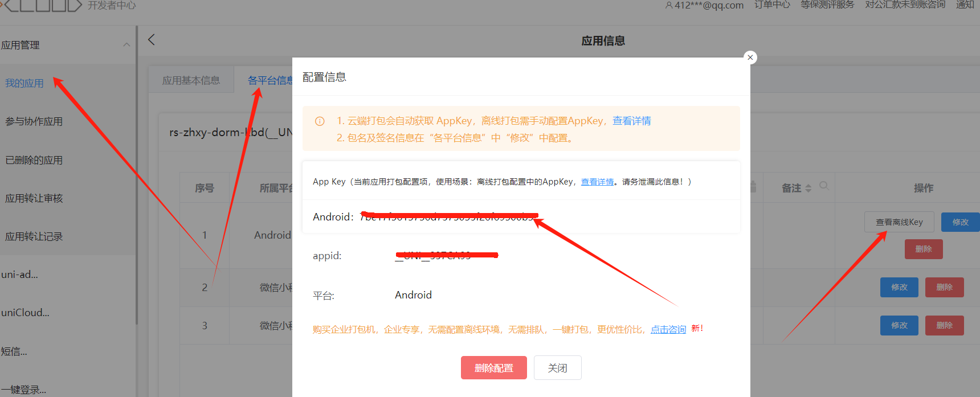The height and width of the screenshot is (397, 980).
Task: Click the back arrow beside 应用信息
Action: point(152,40)
